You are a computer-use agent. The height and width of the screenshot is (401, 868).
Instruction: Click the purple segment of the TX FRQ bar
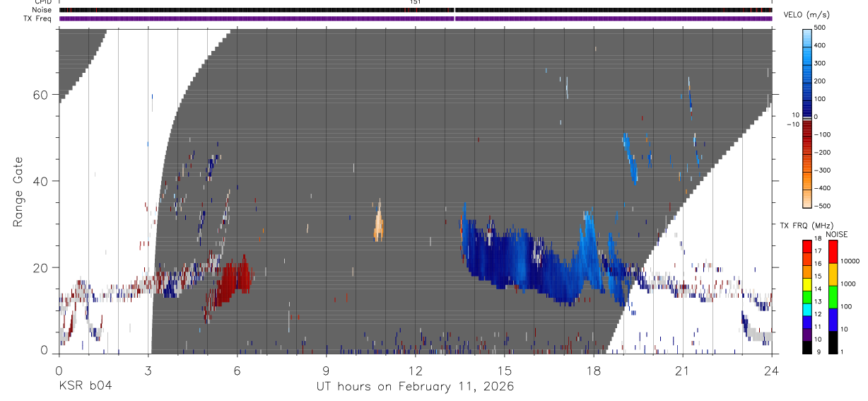[x=808, y=335]
